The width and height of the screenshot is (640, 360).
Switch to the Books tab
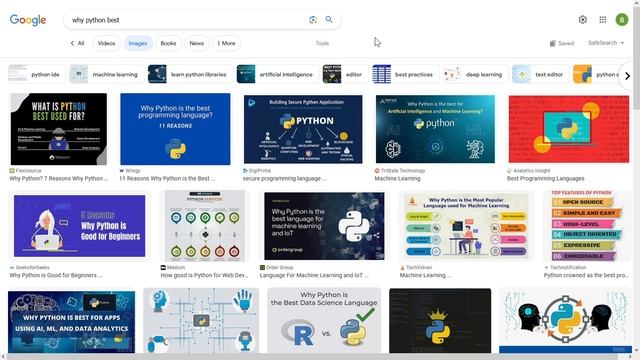(168, 43)
